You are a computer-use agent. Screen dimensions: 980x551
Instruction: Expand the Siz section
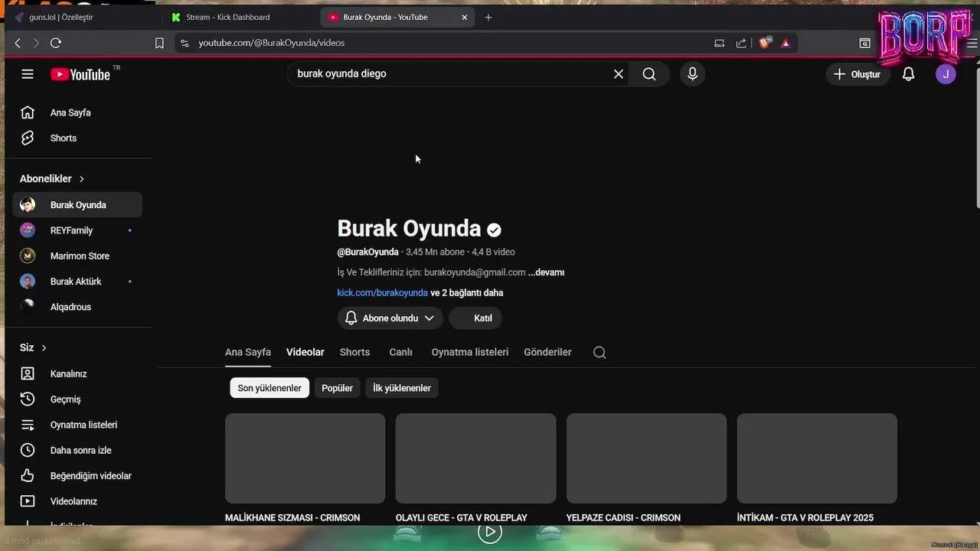tap(34, 347)
